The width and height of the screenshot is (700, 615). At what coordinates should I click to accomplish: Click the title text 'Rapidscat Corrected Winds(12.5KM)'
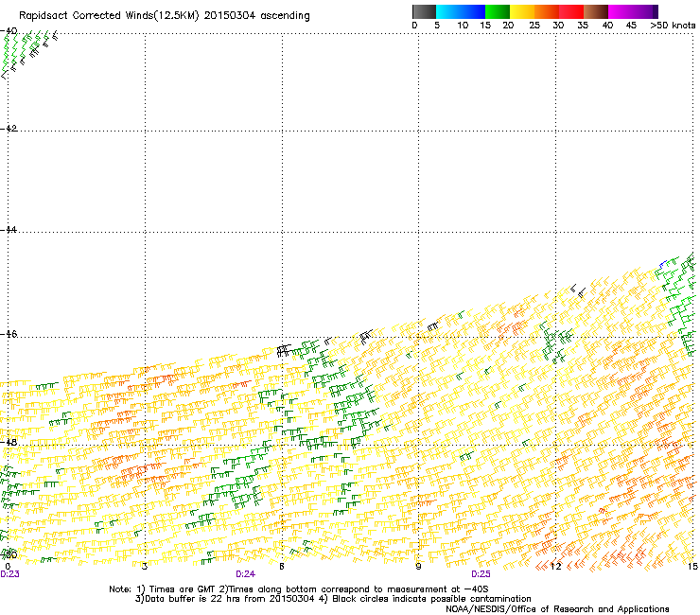(x=109, y=16)
